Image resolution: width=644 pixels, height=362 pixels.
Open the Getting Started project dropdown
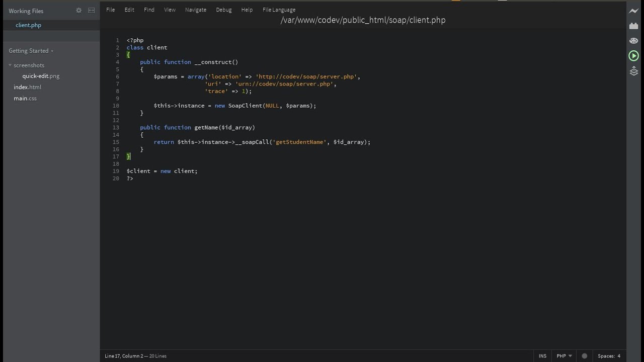[31, 51]
